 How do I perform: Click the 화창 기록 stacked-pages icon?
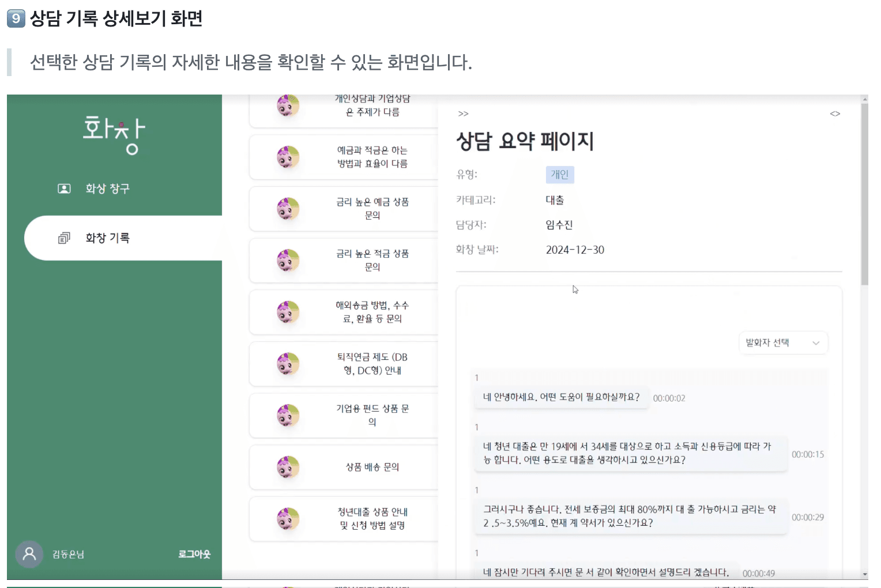(x=63, y=238)
